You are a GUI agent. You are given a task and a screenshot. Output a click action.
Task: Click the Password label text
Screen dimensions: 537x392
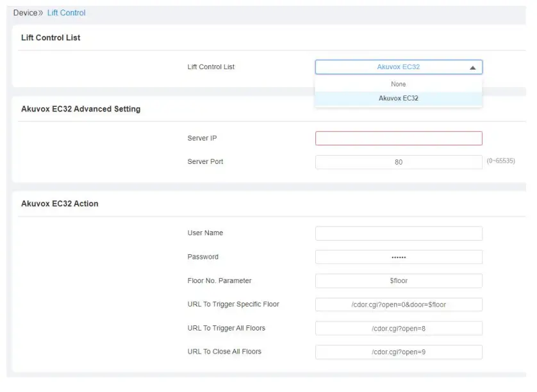pos(202,257)
